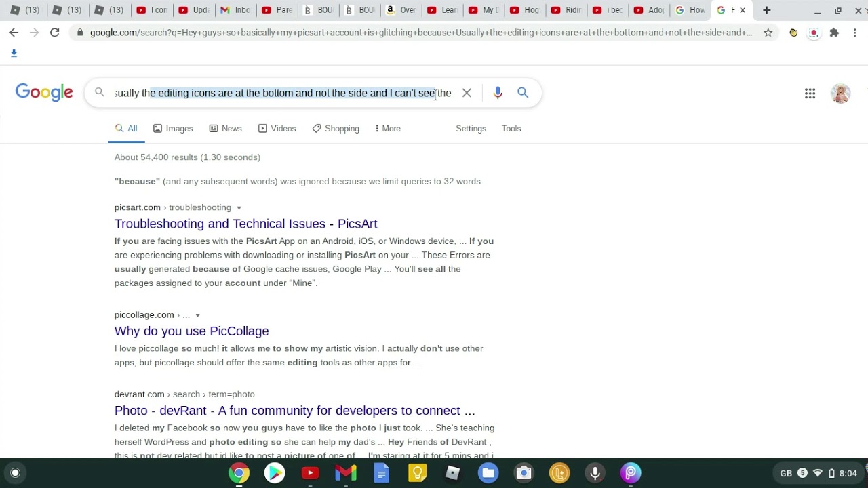Click the battery status icon

(x=831, y=473)
